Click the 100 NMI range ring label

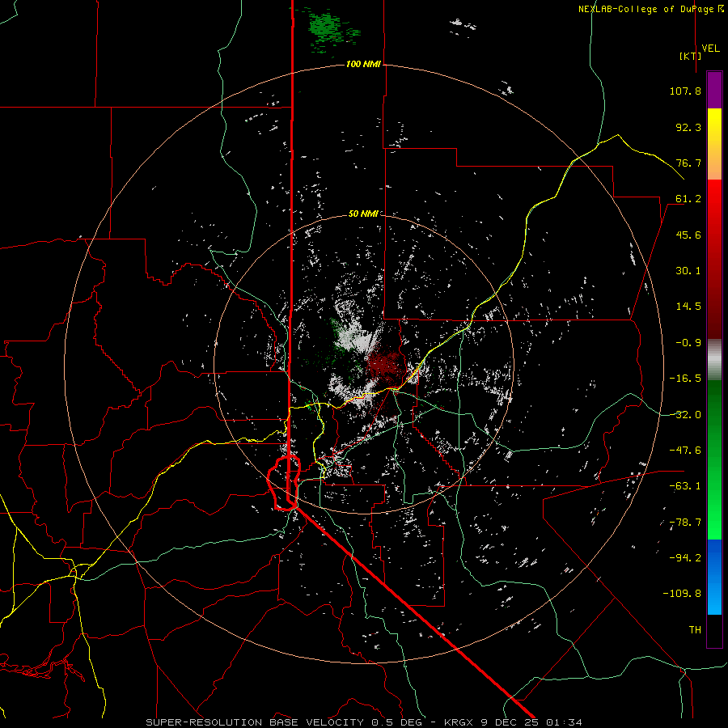coord(363,64)
